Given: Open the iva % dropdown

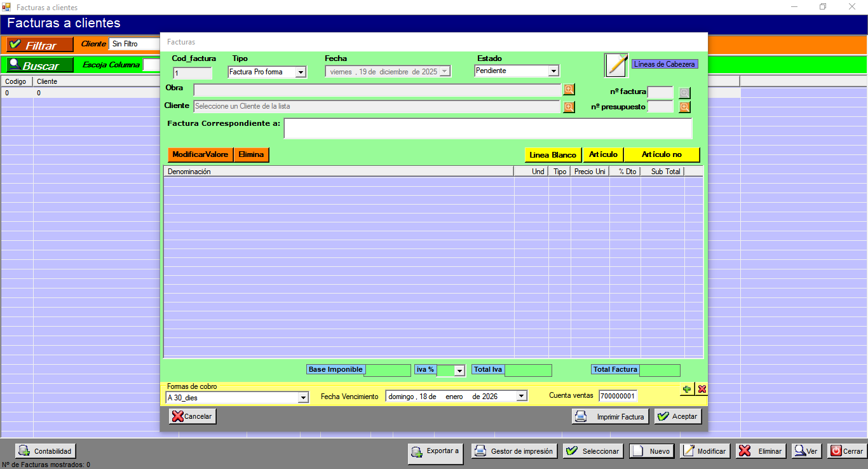Looking at the screenshot, I should [459, 370].
